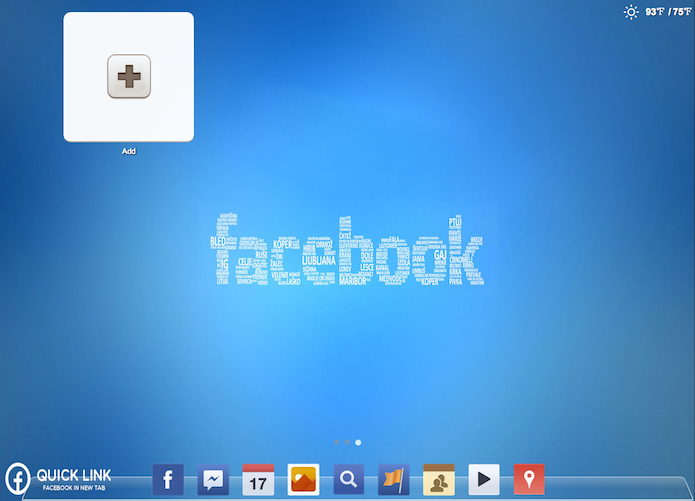Open the friends contacts icon
This screenshot has width=695, height=501.
(x=439, y=479)
